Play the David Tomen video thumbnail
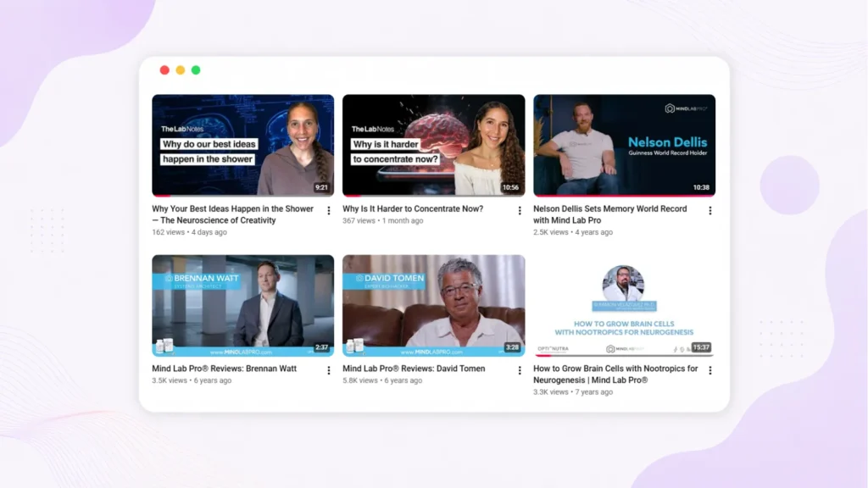 [433, 305]
